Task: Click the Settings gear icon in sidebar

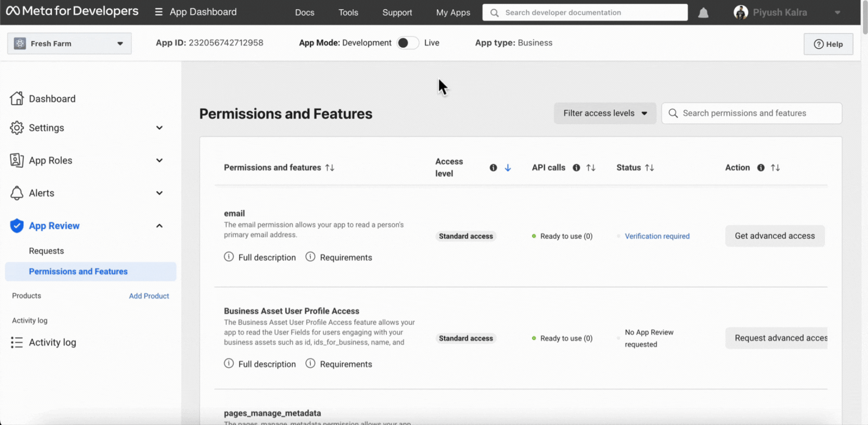Action: coord(17,127)
